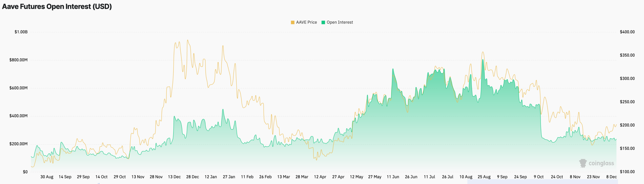Image resolution: width=644 pixels, height=184 pixels.
Task: Click the 9 Oct date label
Action: [x=539, y=177]
